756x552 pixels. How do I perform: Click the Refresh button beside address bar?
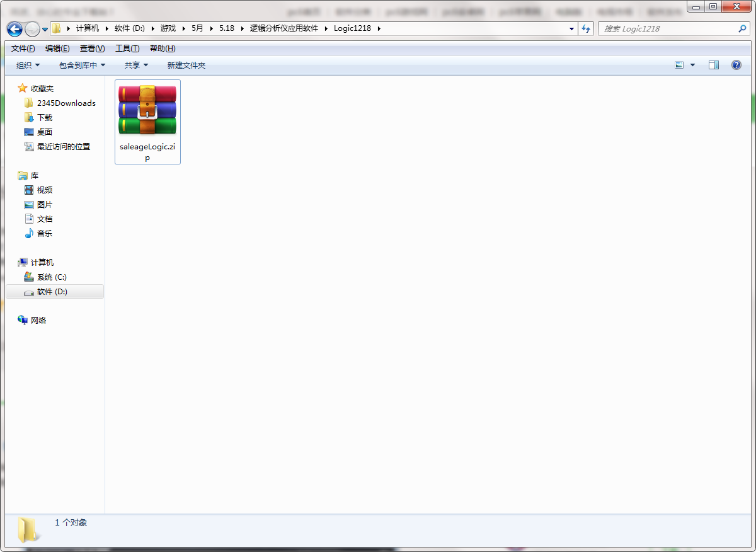click(x=587, y=29)
